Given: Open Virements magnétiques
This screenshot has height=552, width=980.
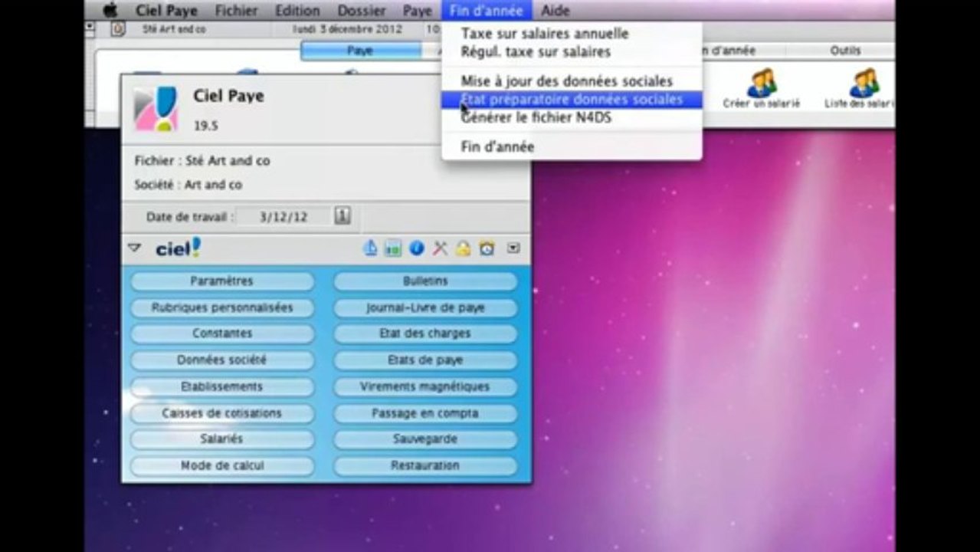Looking at the screenshot, I should (x=425, y=386).
